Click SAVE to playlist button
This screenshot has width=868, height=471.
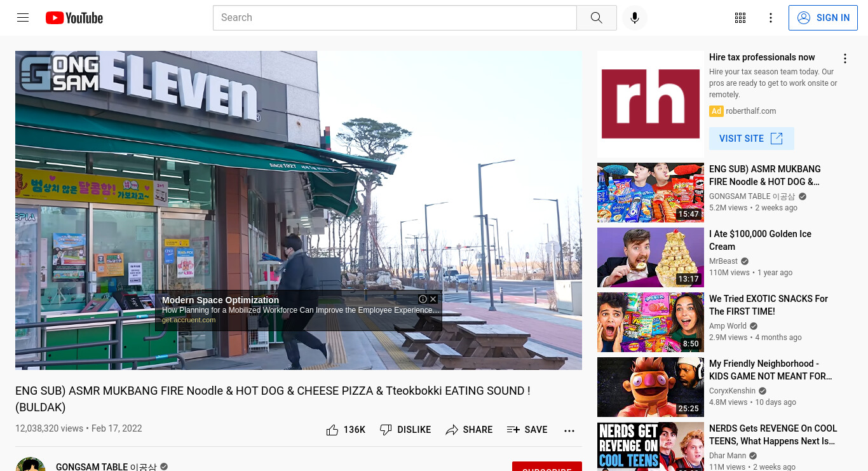[x=527, y=430]
